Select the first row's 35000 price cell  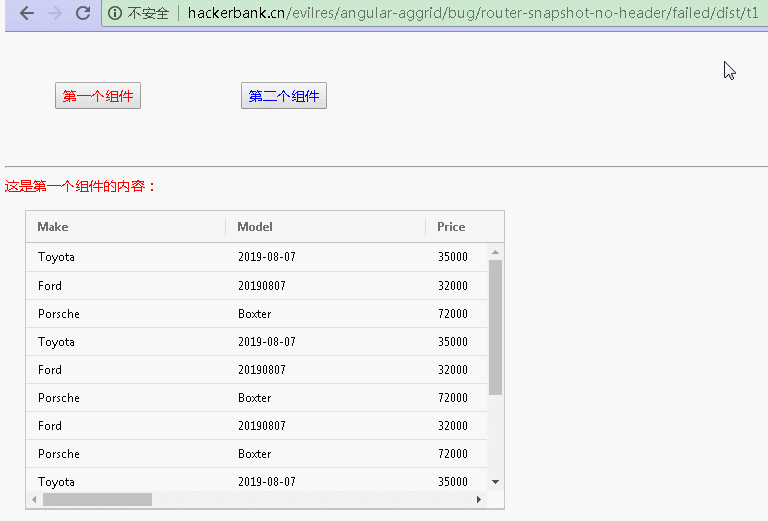tap(456, 257)
